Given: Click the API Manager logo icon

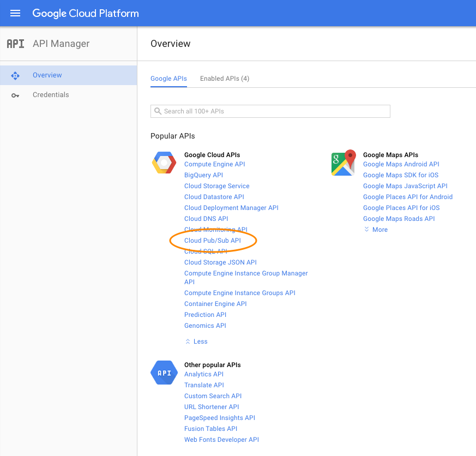Looking at the screenshot, I should pyautogui.click(x=15, y=44).
